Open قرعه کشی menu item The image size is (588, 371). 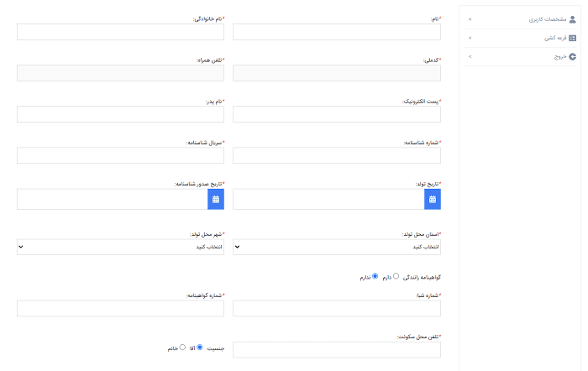tap(554, 38)
